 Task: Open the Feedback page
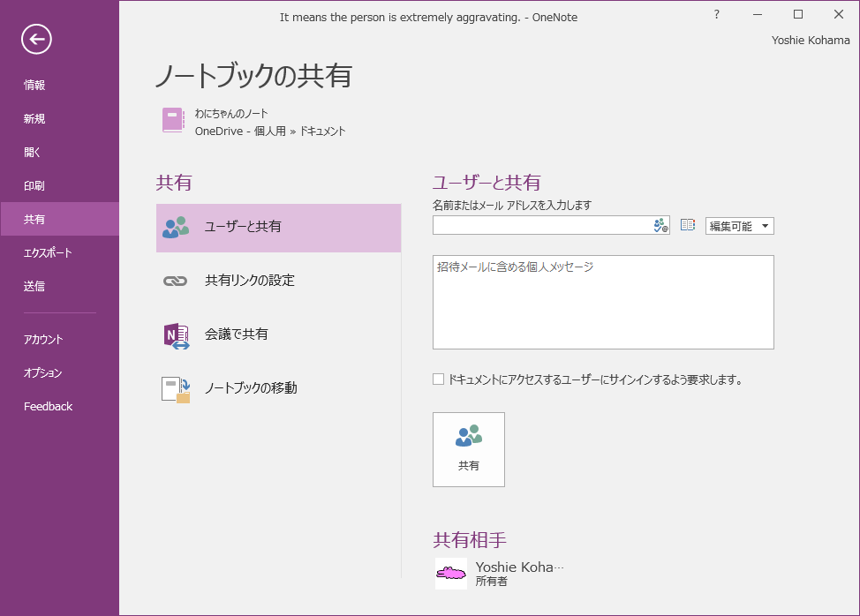[60, 406]
